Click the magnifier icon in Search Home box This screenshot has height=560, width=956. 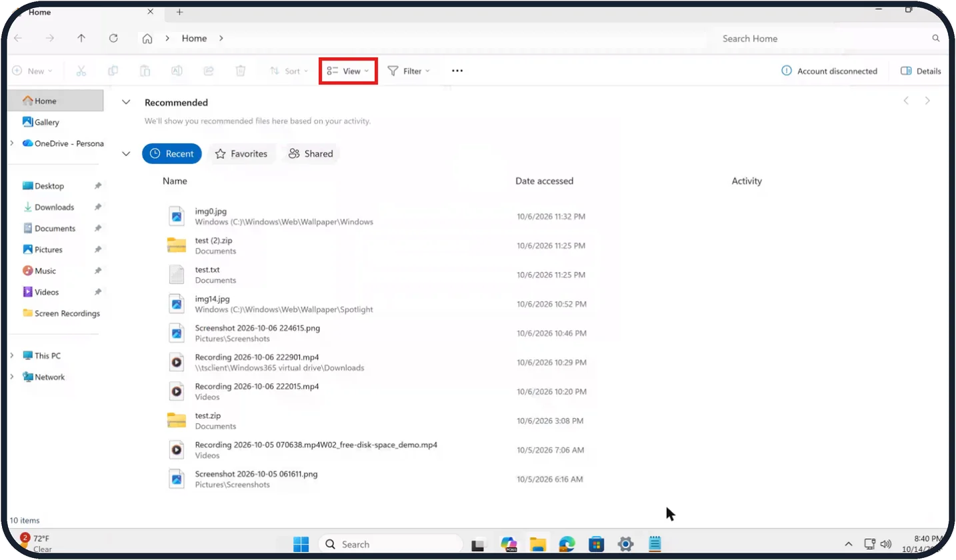(x=936, y=39)
